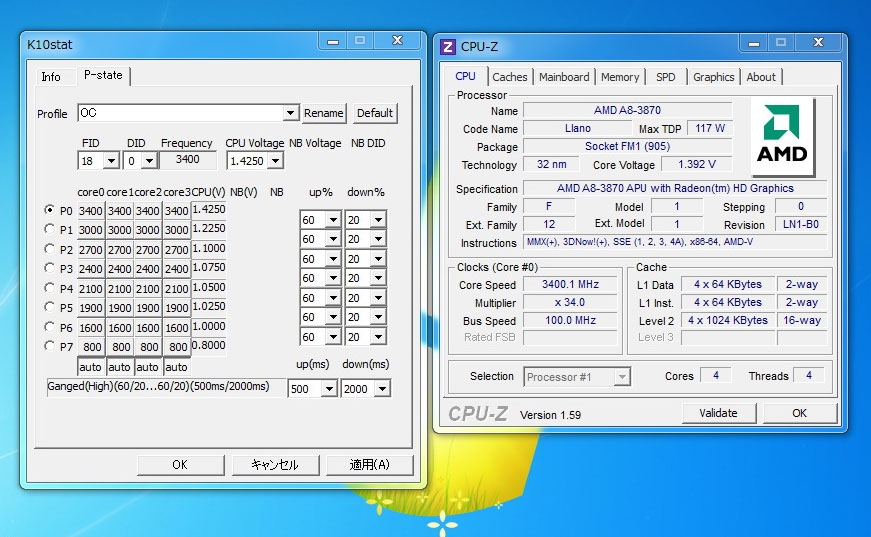Click the Ganged(High) summary text field
Image resolution: width=871 pixels, height=537 pixels.
click(166, 387)
